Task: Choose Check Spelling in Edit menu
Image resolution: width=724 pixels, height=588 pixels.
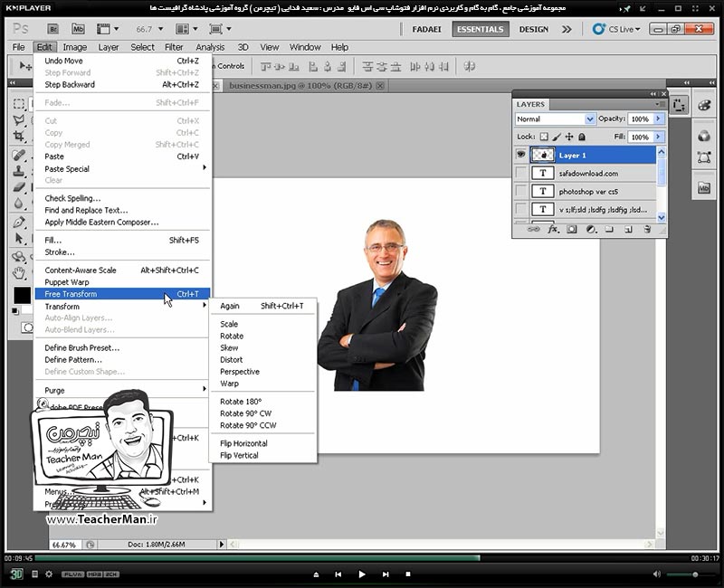Action: (x=122, y=198)
